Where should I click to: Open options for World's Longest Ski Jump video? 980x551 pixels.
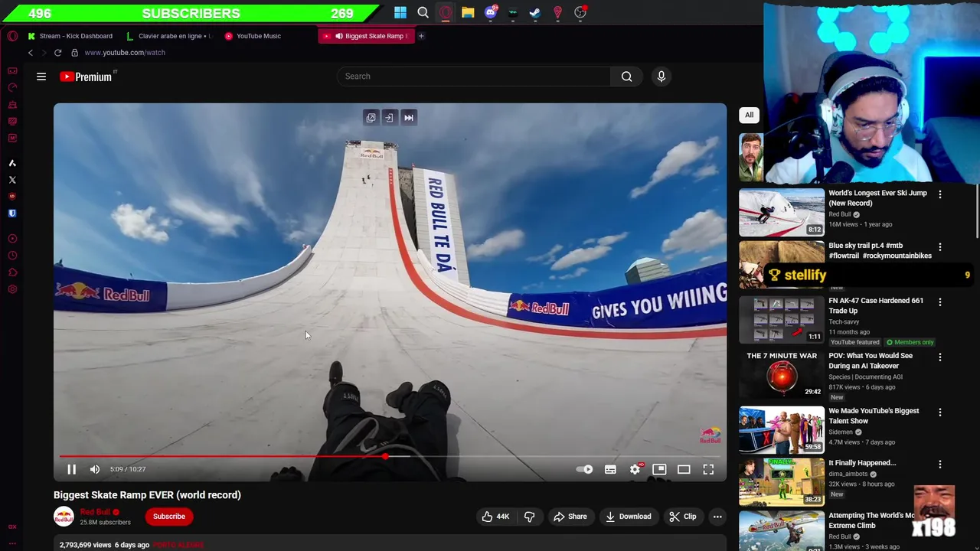[x=939, y=194]
